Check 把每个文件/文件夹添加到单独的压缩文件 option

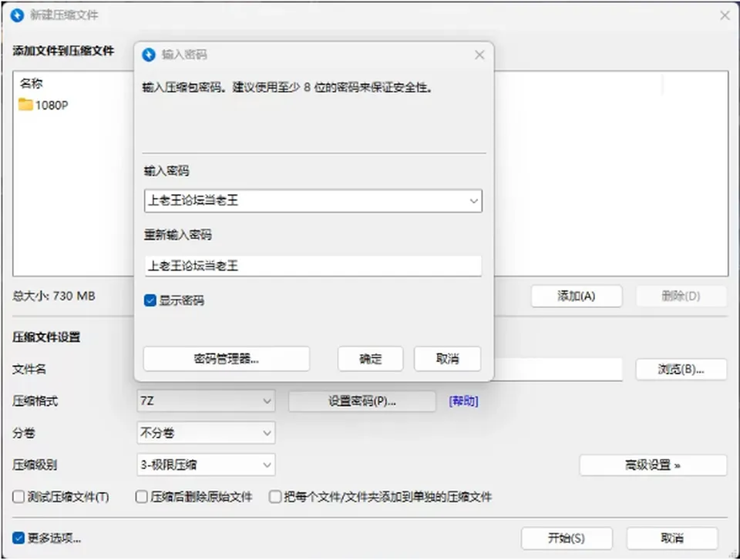(x=275, y=497)
